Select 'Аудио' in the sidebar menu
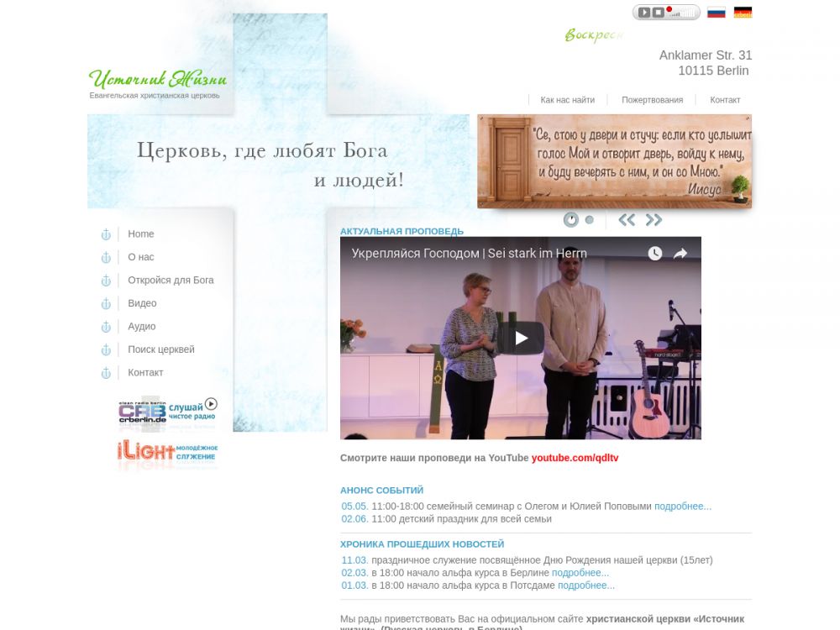This screenshot has height=630, width=840. coord(141,327)
